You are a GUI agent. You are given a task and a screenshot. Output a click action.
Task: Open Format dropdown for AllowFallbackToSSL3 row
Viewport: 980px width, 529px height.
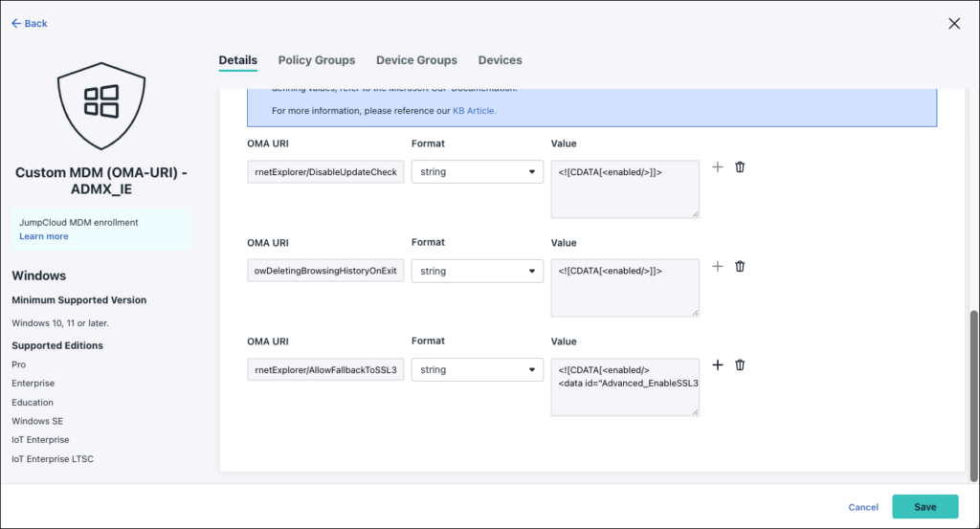(x=478, y=369)
